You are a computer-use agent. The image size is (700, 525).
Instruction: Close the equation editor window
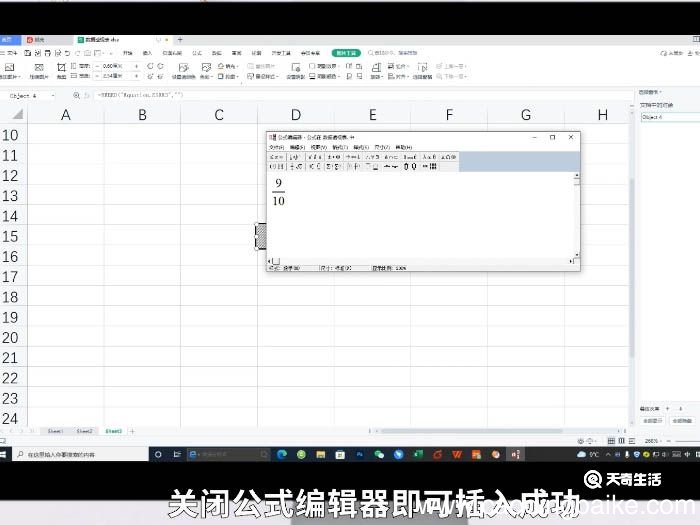(571, 137)
